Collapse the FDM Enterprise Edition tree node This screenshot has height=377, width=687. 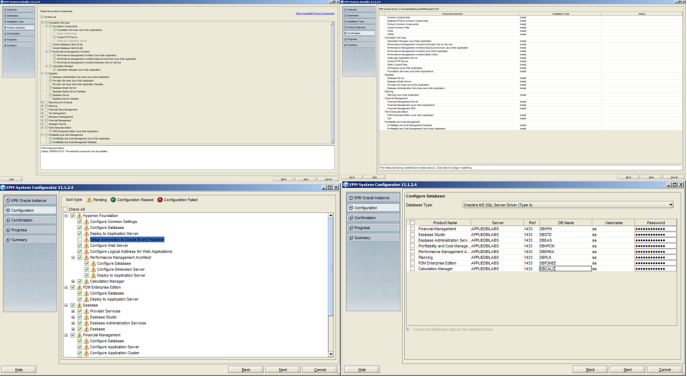point(67,287)
